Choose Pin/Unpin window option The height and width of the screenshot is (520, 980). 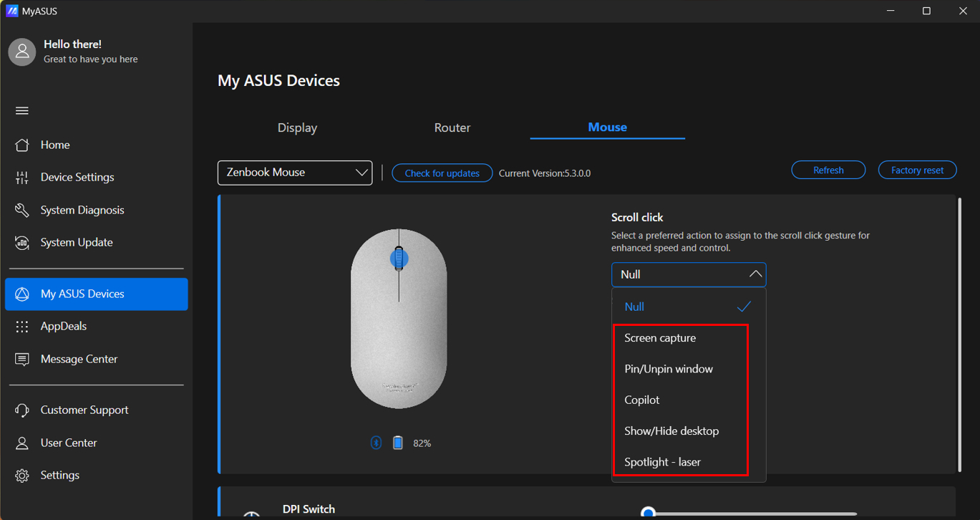[689, 369]
